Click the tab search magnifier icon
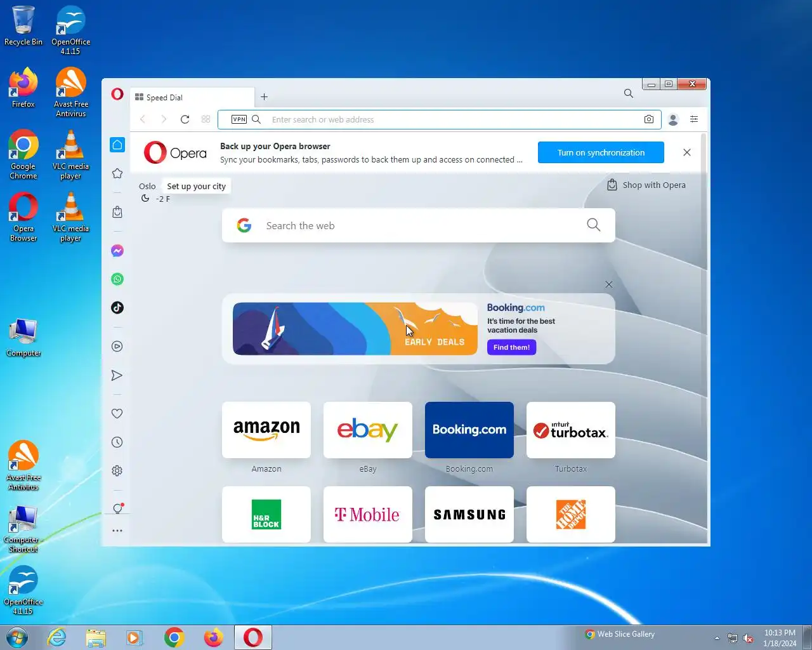This screenshot has height=650, width=812. tap(628, 93)
